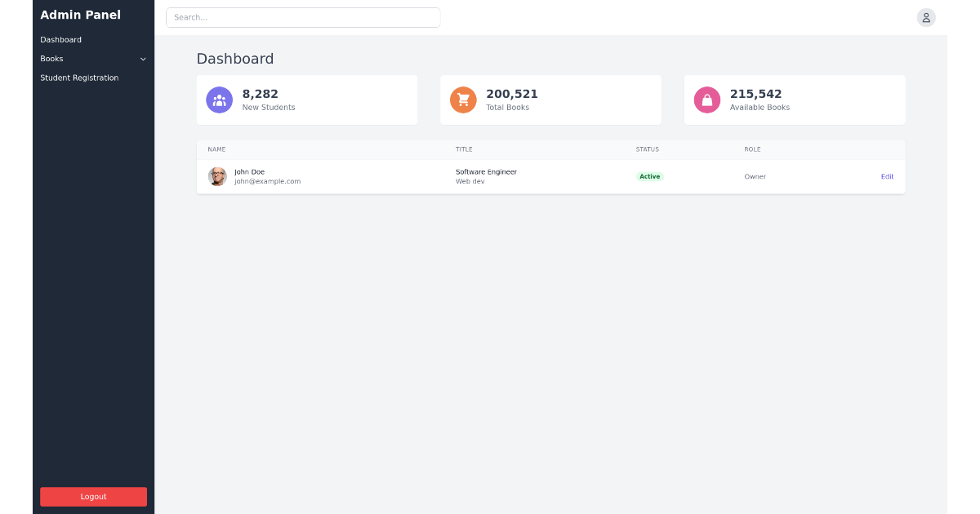980x514 pixels.
Task: Select the NAME column header in the table
Action: click(216, 149)
